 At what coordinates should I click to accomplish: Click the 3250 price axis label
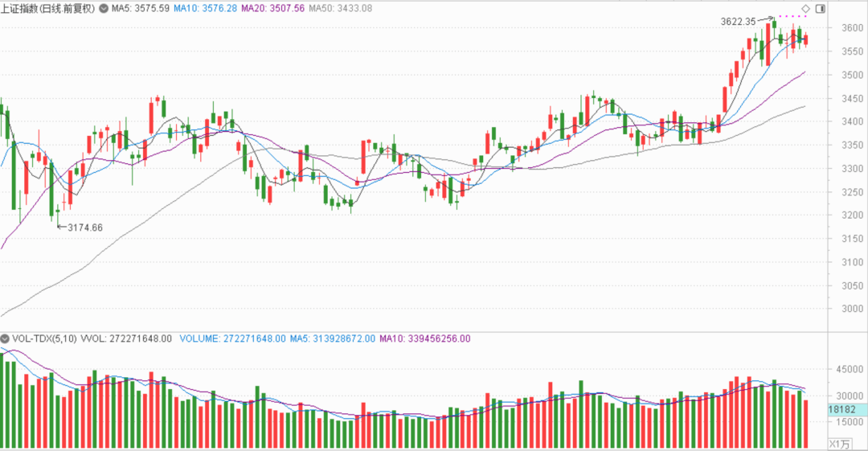852,192
